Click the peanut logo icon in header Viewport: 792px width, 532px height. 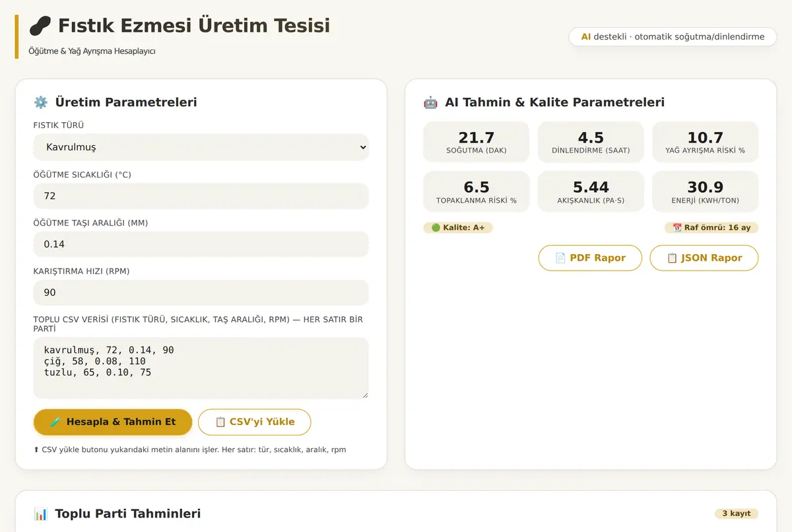pos(40,26)
